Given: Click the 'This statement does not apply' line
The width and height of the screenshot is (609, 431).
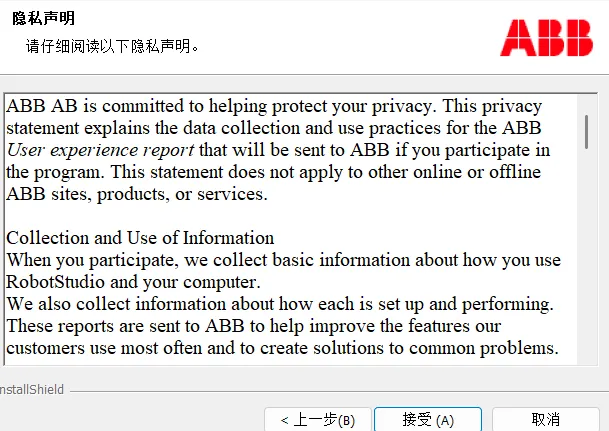Looking at the screenshot, I should [x=273, y=172].
